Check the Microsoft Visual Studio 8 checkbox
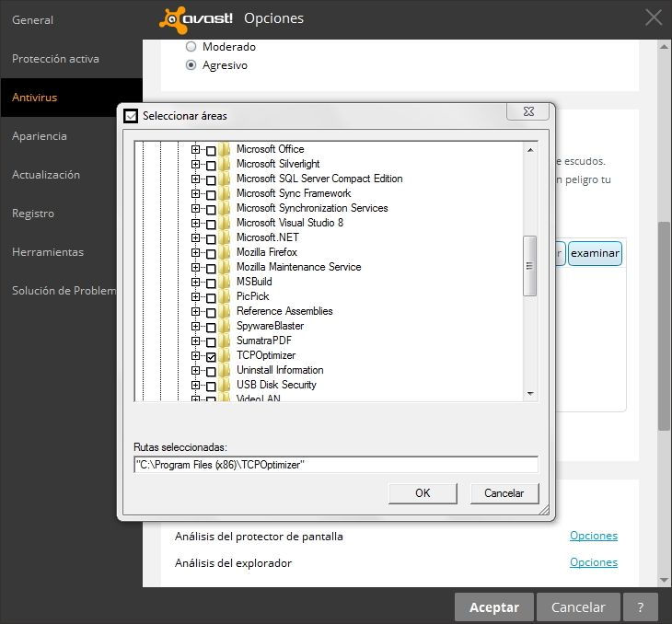This screenshot has width=672, height=624. click(x=211, y=225)
